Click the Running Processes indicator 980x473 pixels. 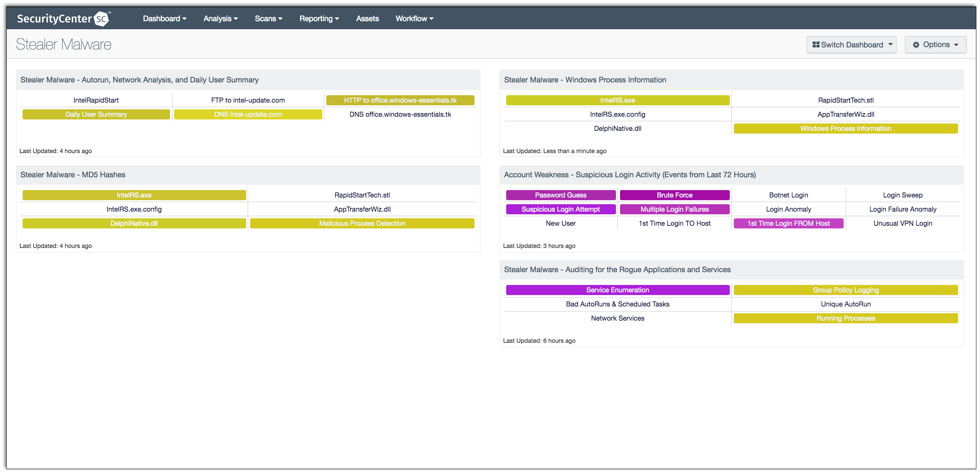(x=846, y=318)
